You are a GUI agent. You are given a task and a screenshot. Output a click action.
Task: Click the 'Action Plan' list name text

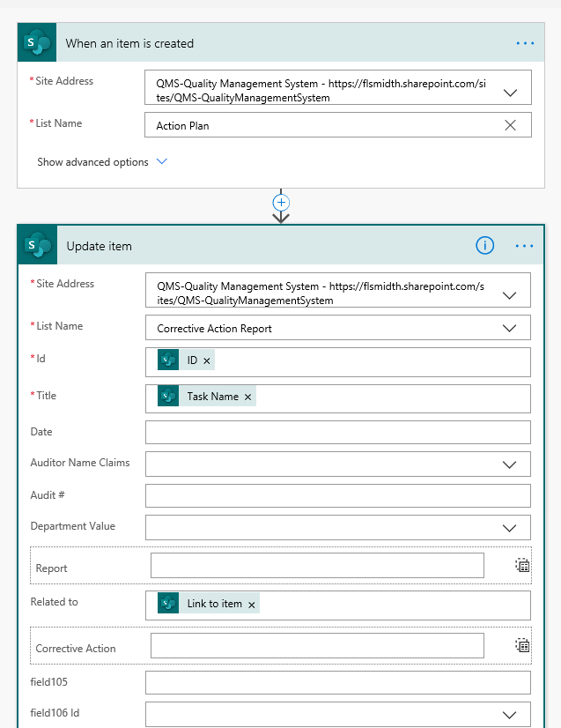click(182, 126)
